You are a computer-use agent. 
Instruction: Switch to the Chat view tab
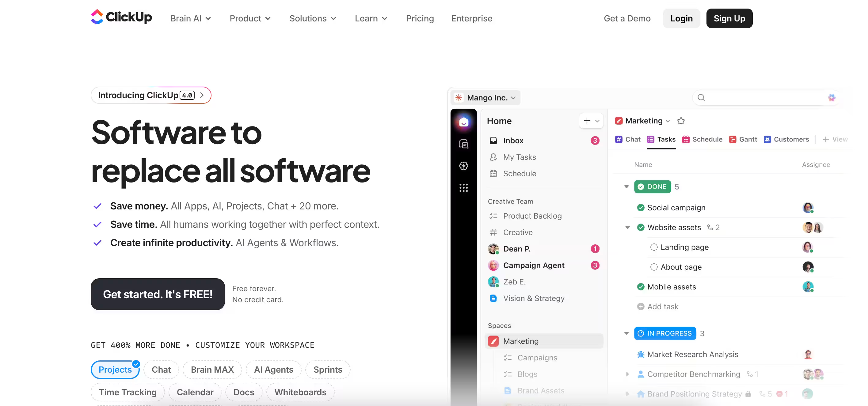tap(627, 139)
